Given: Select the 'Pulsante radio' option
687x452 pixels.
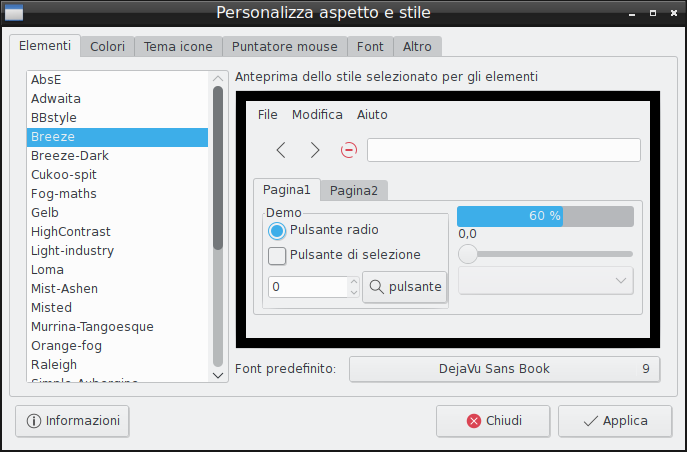Looking at the screenshot, I should pyautogui.click(x=278, y=230).
